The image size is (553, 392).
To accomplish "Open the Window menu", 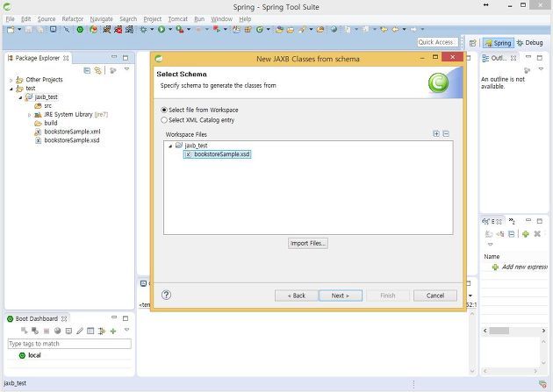I will click(x=221, y=19).
